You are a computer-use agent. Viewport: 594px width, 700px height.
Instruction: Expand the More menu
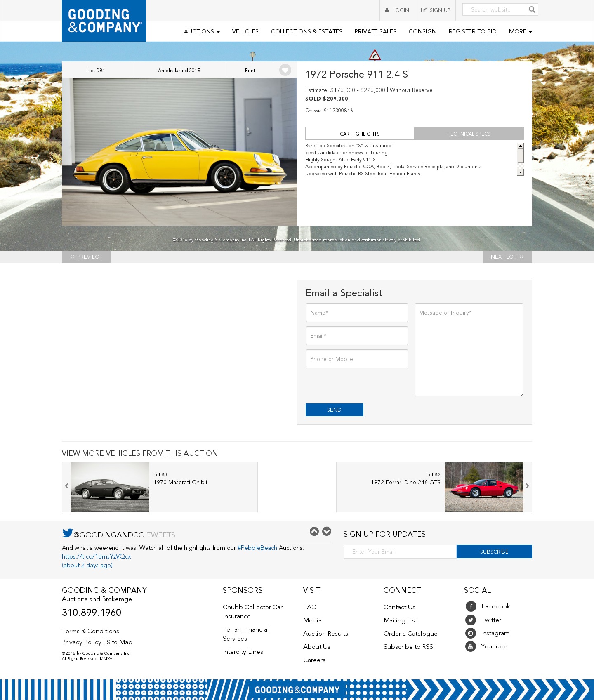[x=520, y=31]
